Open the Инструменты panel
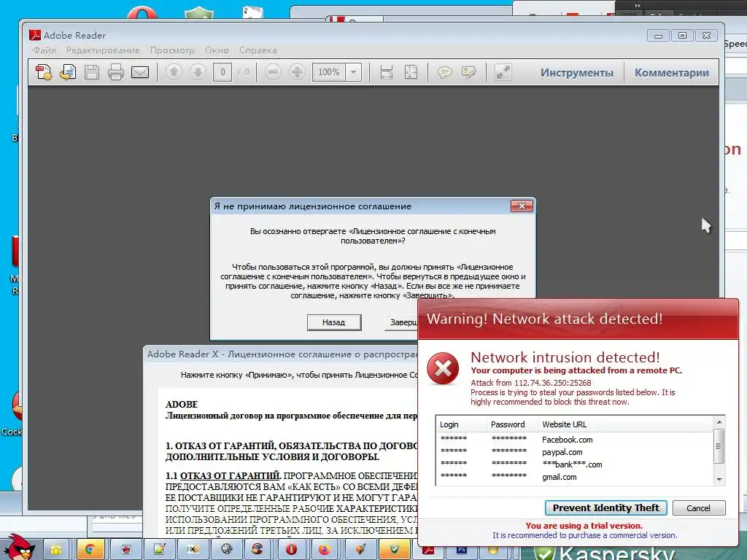 click(x=576, y=73)
